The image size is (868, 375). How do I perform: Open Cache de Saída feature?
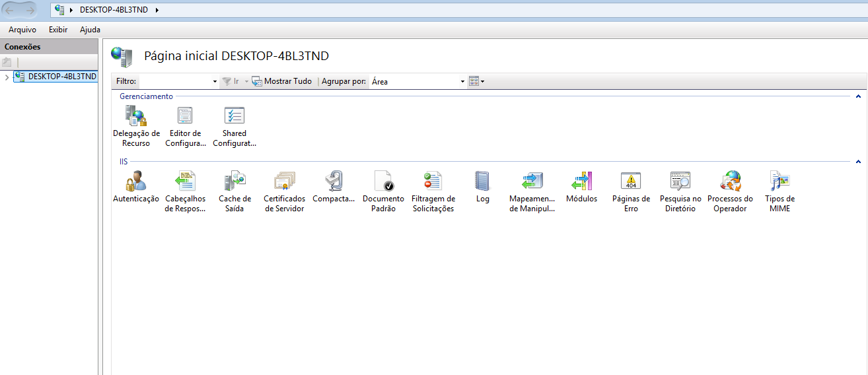[x=235, y=191]
